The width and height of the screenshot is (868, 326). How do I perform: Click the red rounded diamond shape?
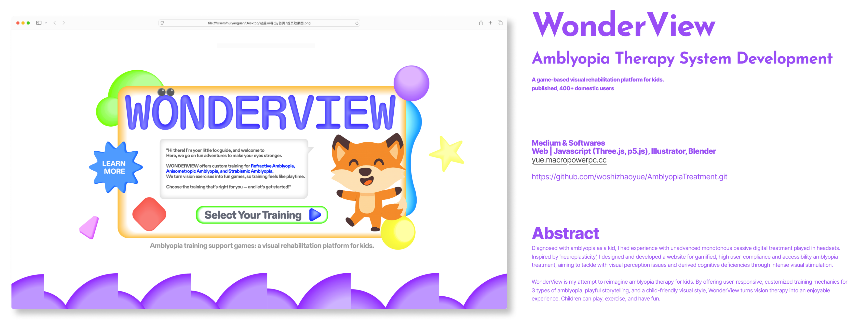coord(149,214)
